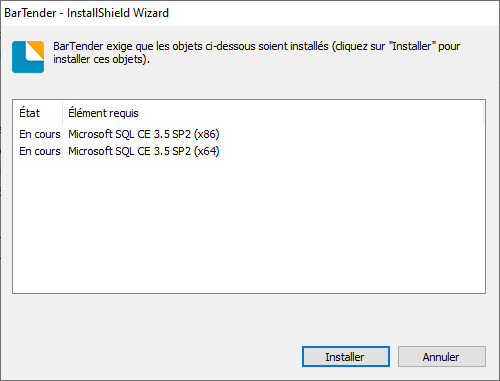Click the divider between État and Élément requis
The height and width of the screenshot is (381, 500).
coord(62,113)
